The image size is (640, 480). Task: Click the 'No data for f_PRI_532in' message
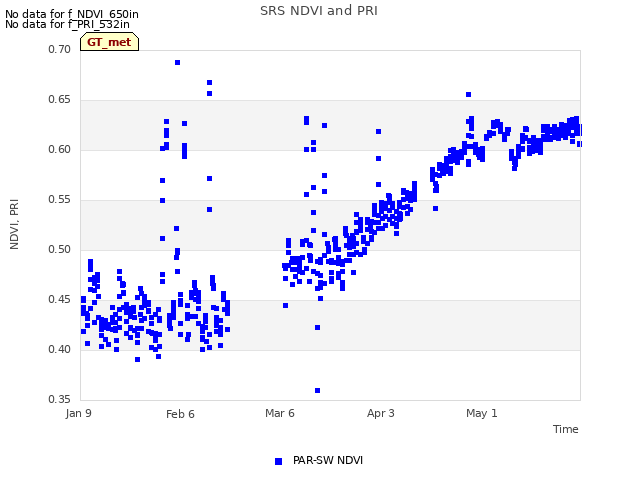pos(67,24)
